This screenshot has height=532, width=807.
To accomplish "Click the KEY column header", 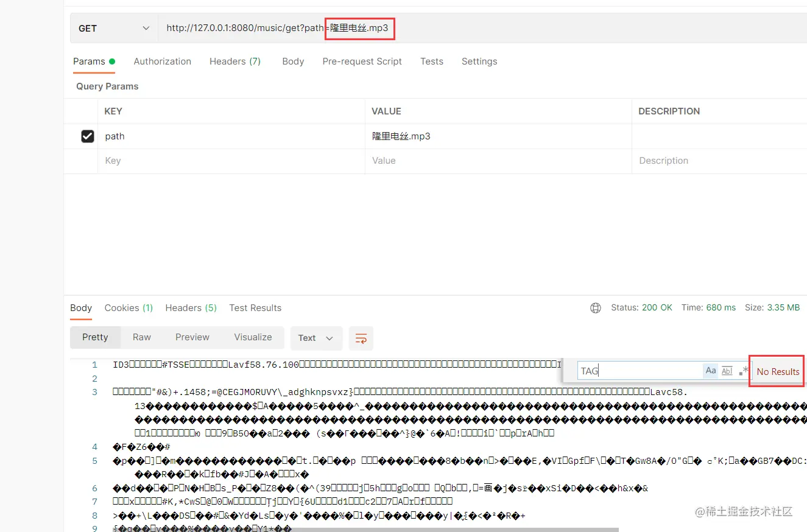I will pyautogui.click(x=113, y=111).
